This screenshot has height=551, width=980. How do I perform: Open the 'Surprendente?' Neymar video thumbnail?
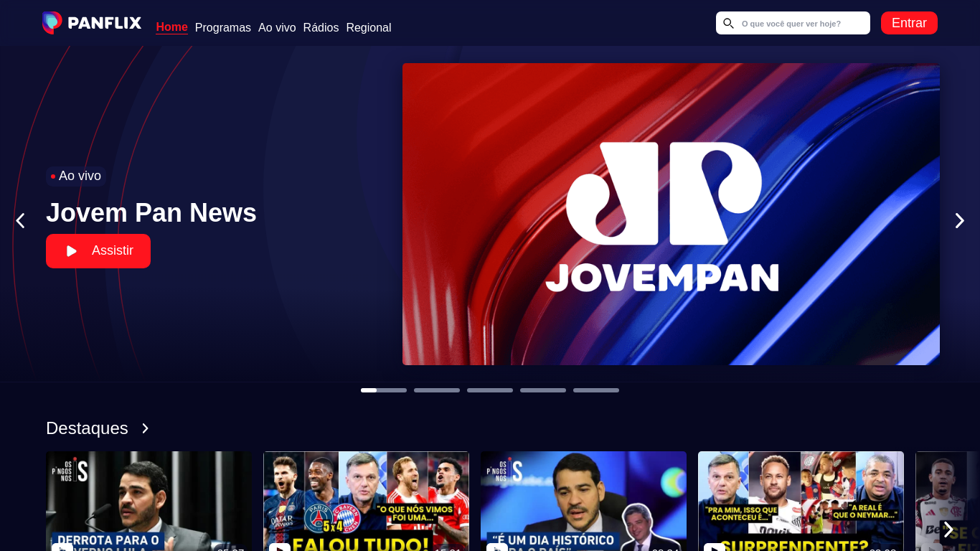tap(801, 501)
